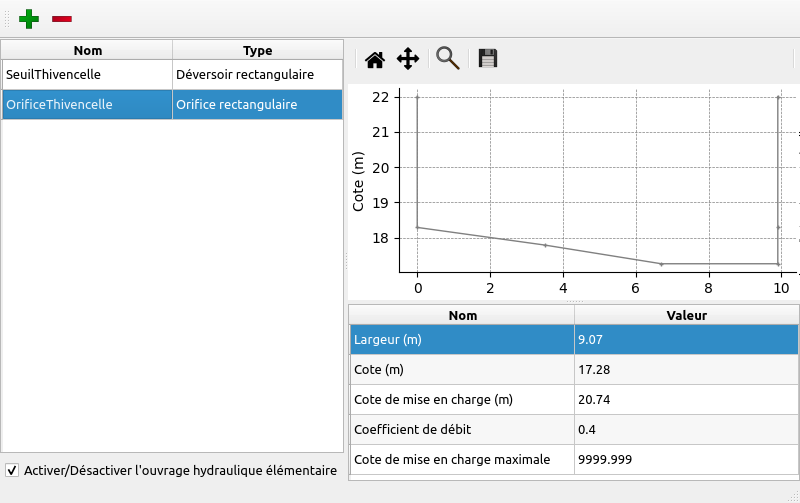Edit the Largeur value 9.07

pyautogui.click(x=686, y=340)
